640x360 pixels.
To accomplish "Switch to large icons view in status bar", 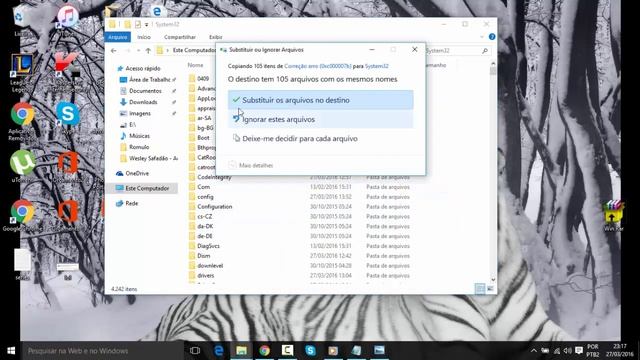I will 490,289.
